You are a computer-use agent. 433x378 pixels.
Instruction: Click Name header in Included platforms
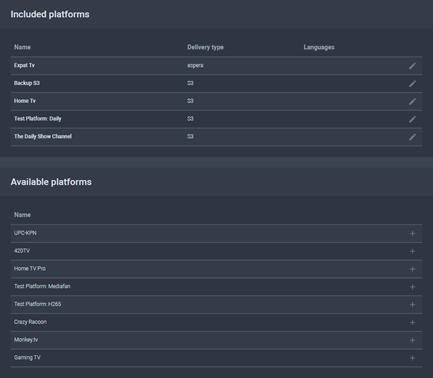click(x=22, y=47)
